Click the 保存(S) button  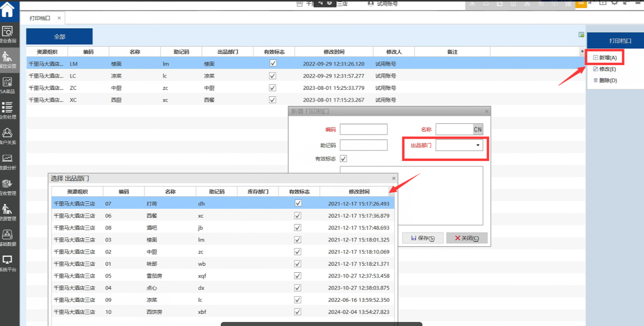pos(423,238)
